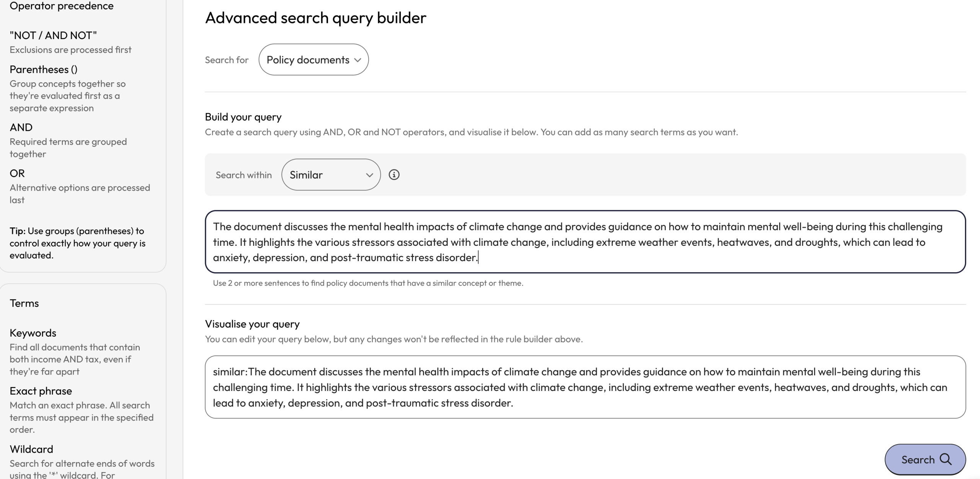Click the 'Exact phrase' help topic
The height and width of the screenshot is (479, 980).
41,391
